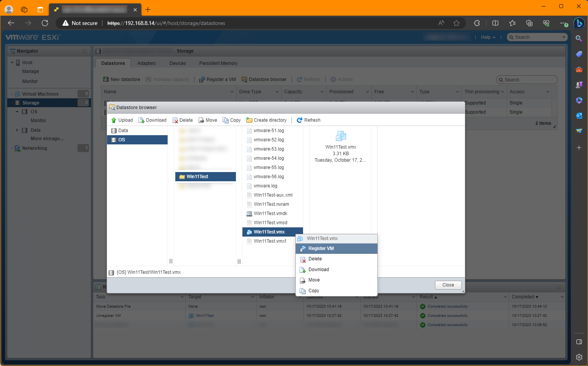Click the Copy icon in datastore browser toolbar
Viewport: 588px width, 366px height.
[x=226, y=120]
